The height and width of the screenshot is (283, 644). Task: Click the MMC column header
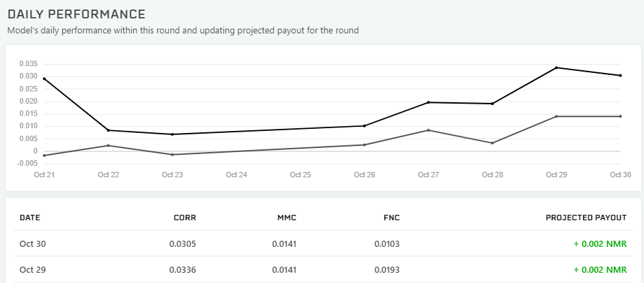(x=287, y=218)
